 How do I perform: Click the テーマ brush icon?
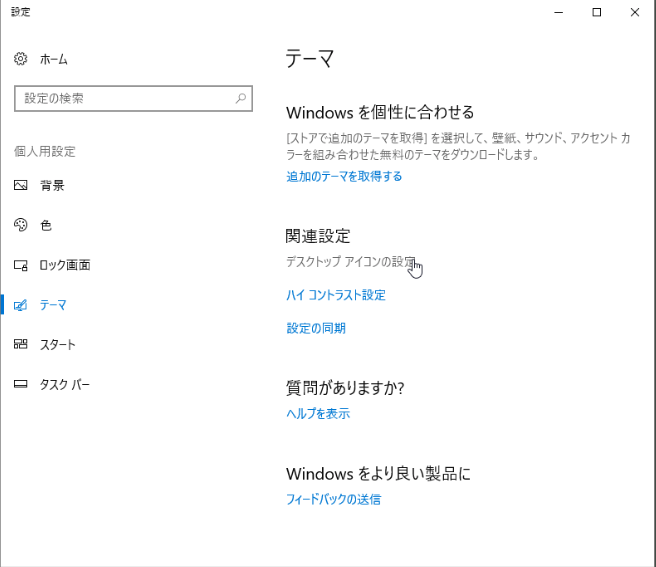click(20, 305)
